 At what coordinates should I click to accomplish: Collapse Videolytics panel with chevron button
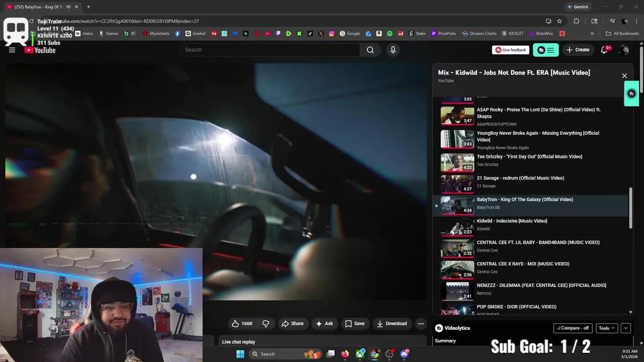coord(626,328)
